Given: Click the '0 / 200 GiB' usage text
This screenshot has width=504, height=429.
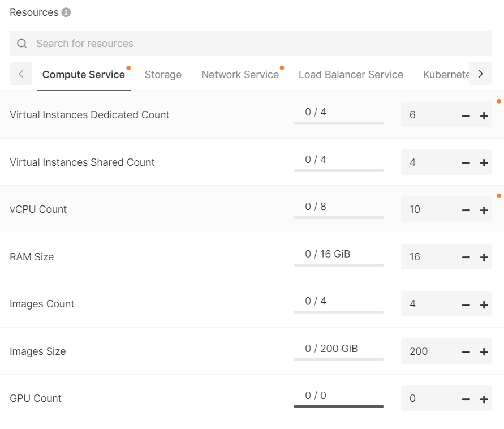Looking at the screenshot, I should click(x=331, y=348).
